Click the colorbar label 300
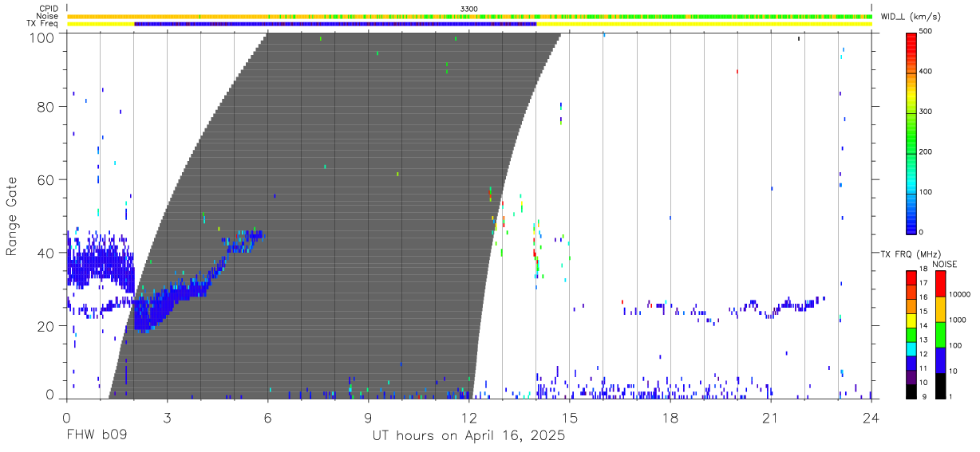This screenshot has height=452, width=980. coord(927,112)
